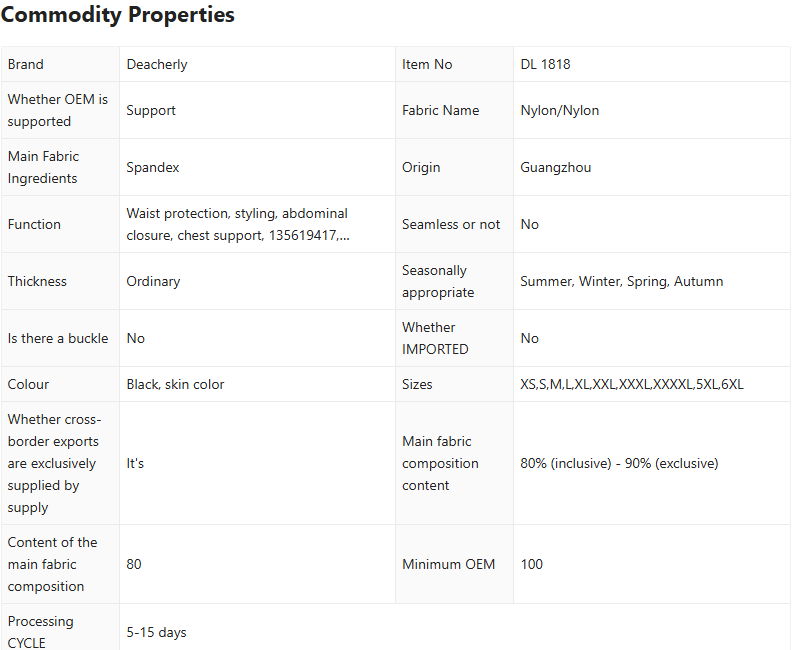Screen dimensions: 793x650
Task: Click the 80% - 90% composition value
Action: tap(619, 463)
